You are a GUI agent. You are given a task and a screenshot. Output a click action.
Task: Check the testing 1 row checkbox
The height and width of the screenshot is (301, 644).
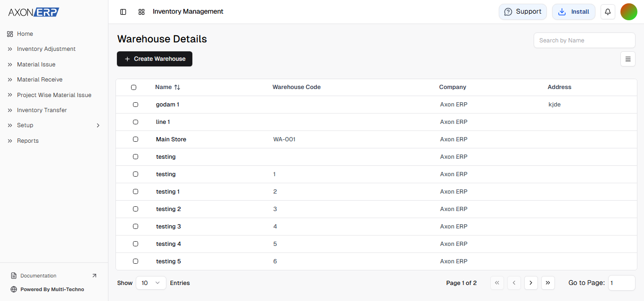click(135, 192)
